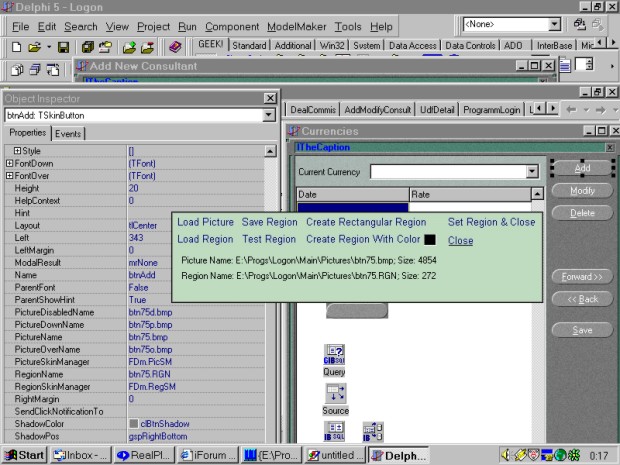This screenshot has width=620, height=465.
Task: Click the black region color swatch
Action: (430, 240)
